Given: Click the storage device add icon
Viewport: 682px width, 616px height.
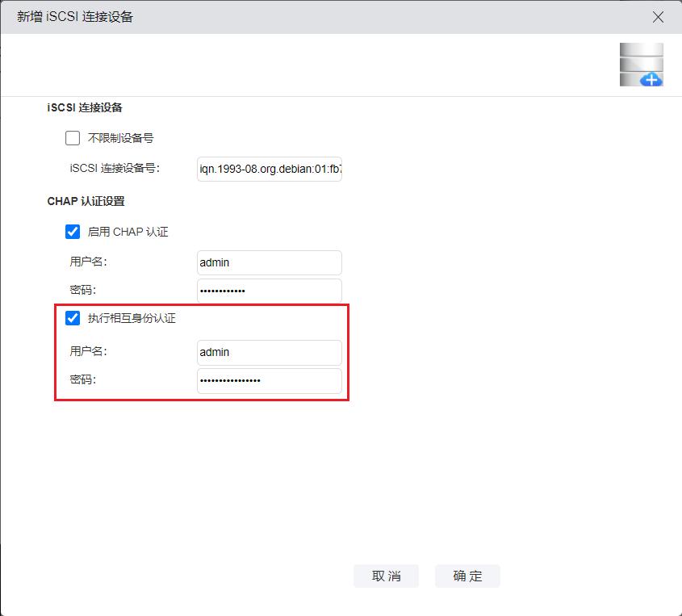Looking at the screenshot, I should tap(641, 65).
